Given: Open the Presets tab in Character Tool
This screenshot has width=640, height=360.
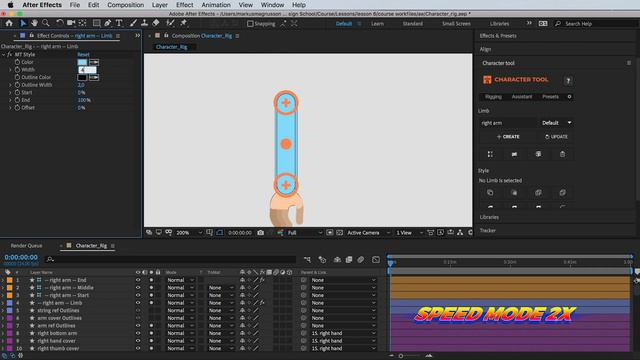Looking at the screenshot, I should [550, 97].
